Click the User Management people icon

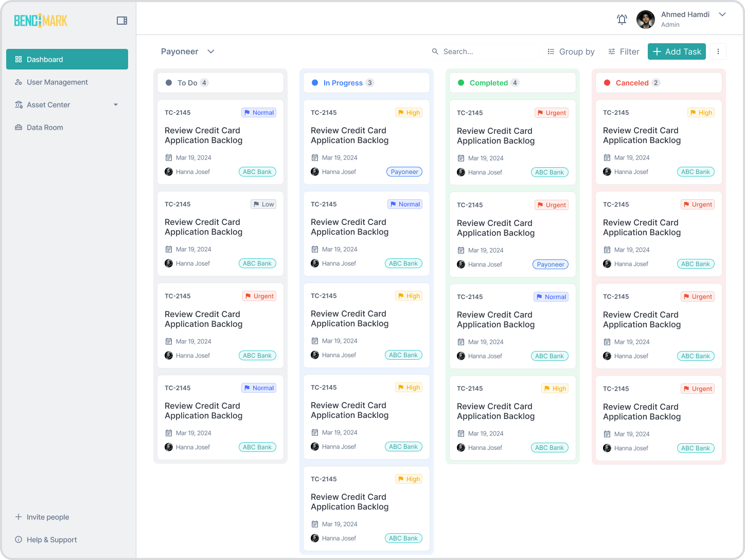click(x=19, y=82)
